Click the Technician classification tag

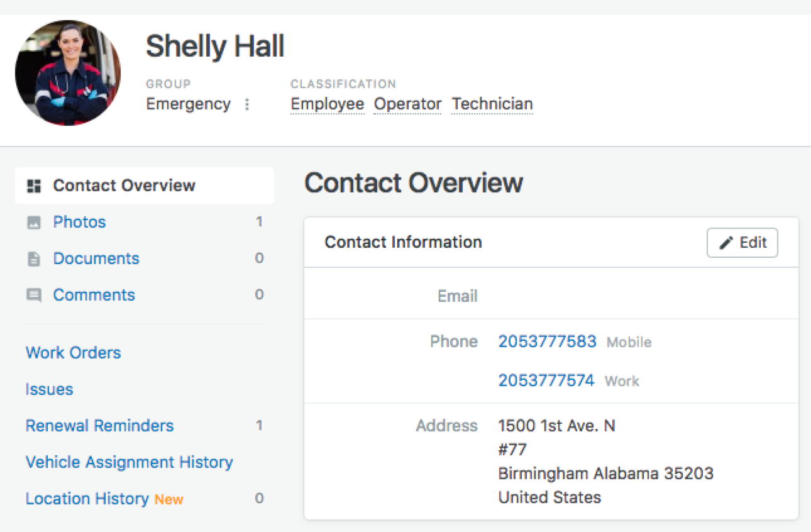492,104
